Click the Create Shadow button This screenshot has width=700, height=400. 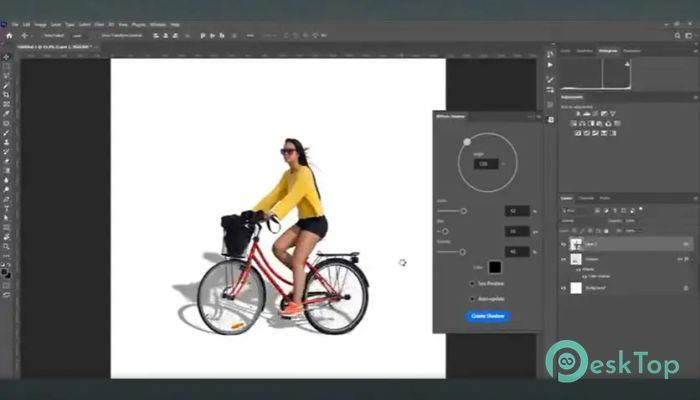click(x=488, y=316)
